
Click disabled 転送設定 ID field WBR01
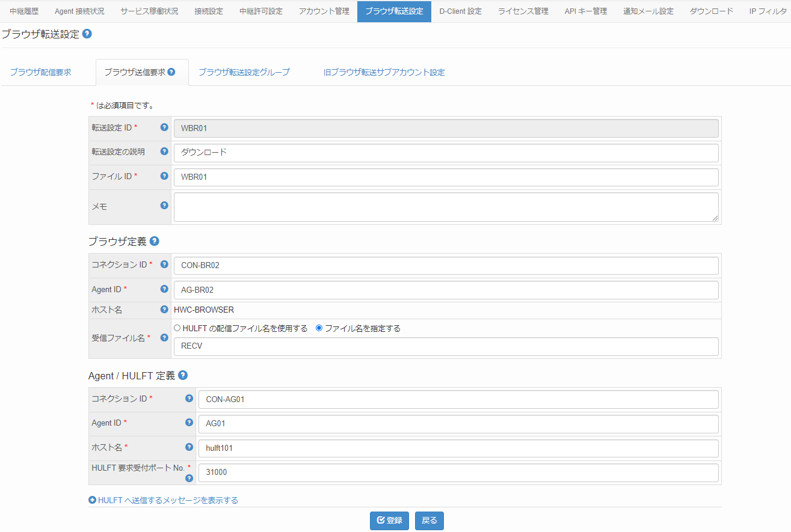click(446, 128)
